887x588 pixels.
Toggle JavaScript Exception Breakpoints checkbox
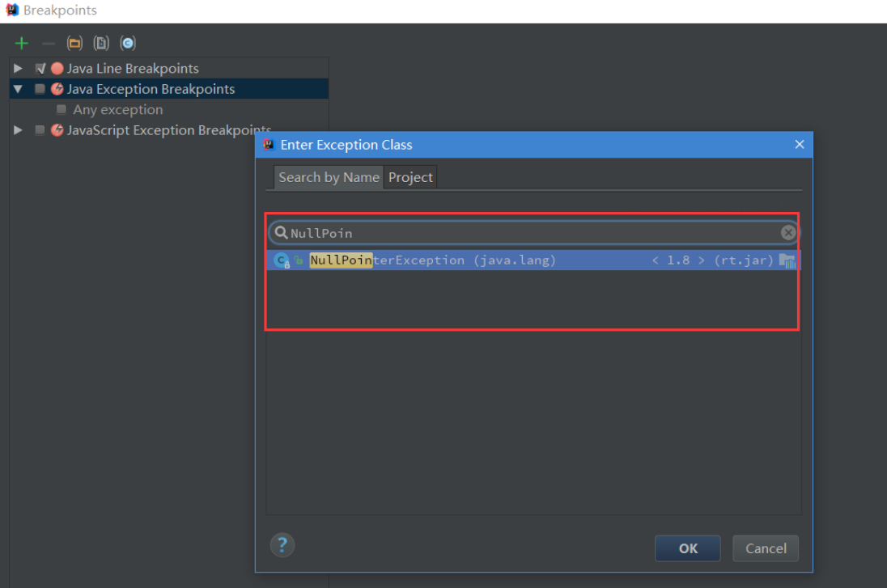tap(40, 130)
